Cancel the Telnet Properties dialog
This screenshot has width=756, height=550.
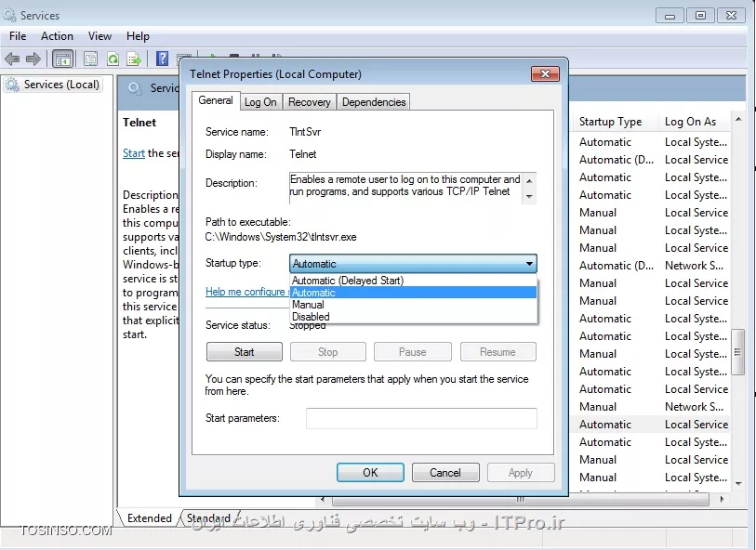[445, 473]
